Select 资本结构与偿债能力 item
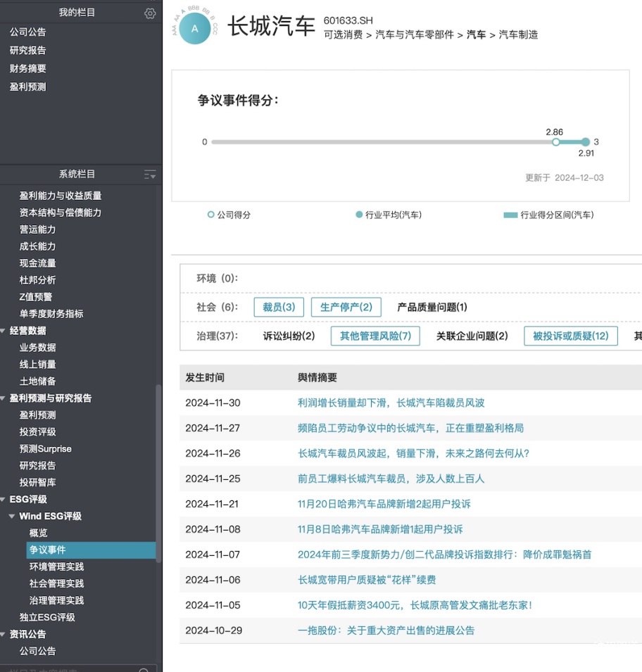The height and width of the screenshot is (672, 642). [61, 213]
